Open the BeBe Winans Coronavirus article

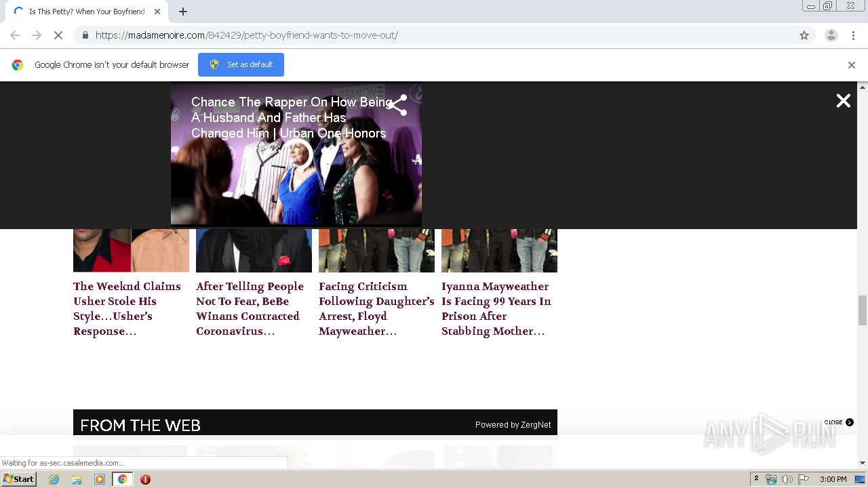250,308
